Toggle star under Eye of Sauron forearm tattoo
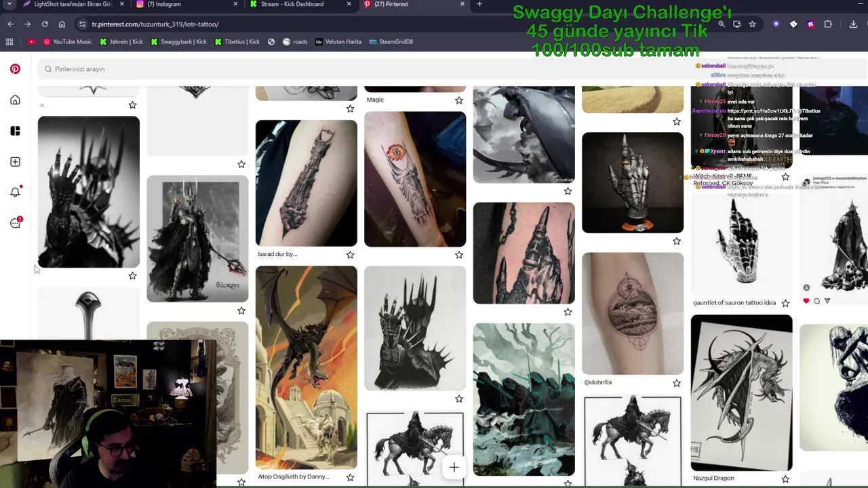The image size is (868, 488). [x=459, y=255]
